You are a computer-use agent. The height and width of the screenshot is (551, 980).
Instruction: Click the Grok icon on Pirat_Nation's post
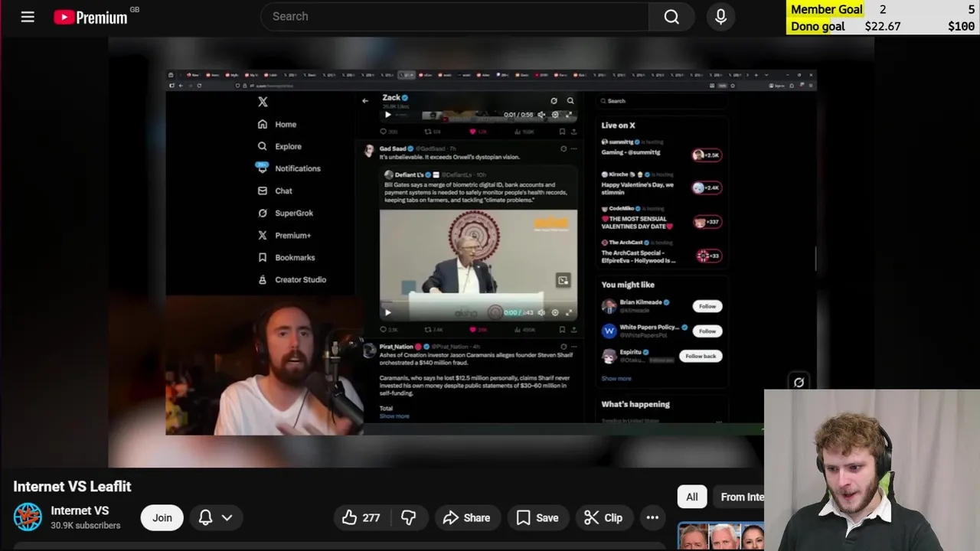coord(563,347)
